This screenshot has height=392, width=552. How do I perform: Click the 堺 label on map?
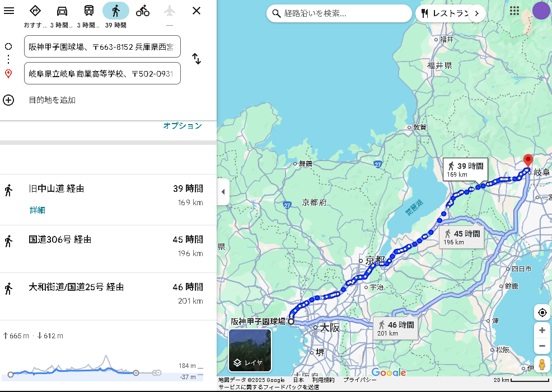(x=320, y=352)
